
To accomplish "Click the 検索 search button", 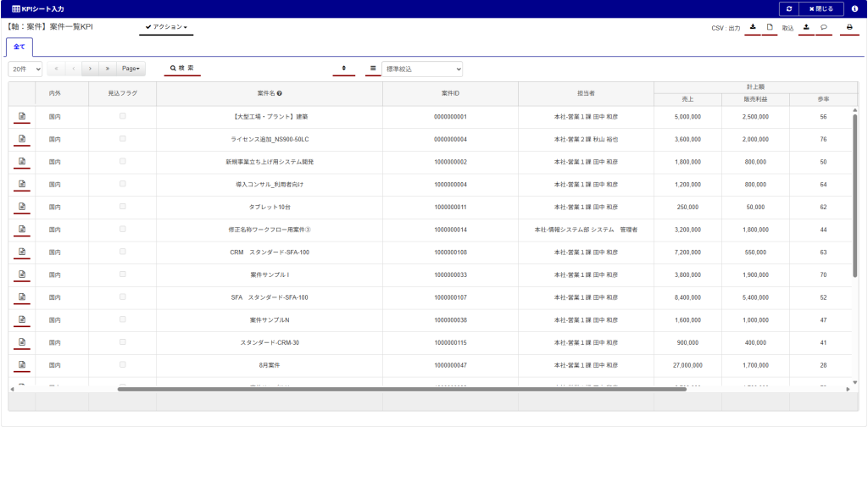I will point(182,68).
